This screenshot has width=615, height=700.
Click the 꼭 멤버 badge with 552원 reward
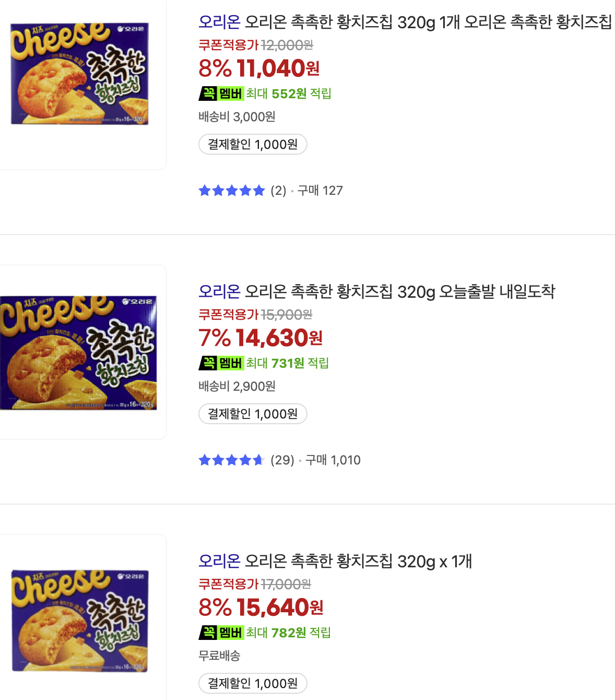(221, 94)
